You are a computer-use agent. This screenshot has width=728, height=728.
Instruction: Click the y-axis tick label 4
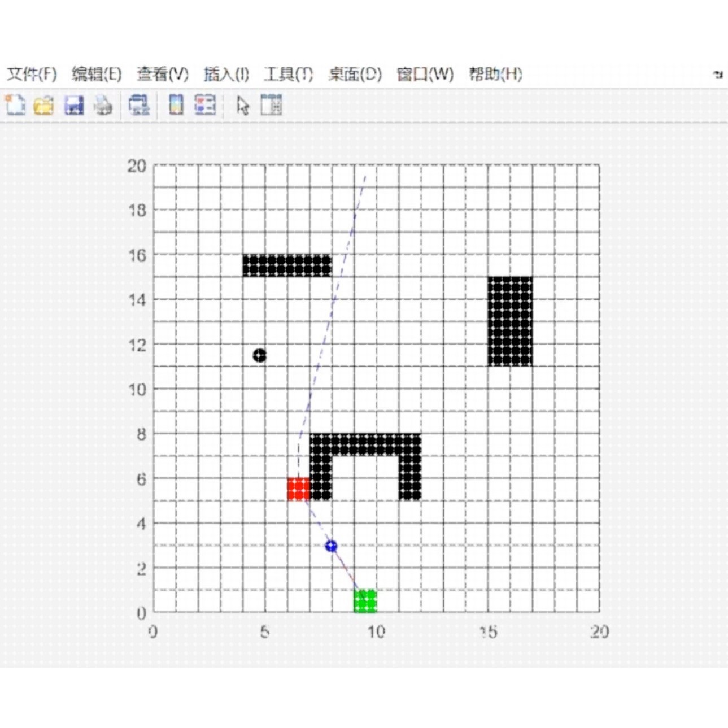(x=141, y=524)
